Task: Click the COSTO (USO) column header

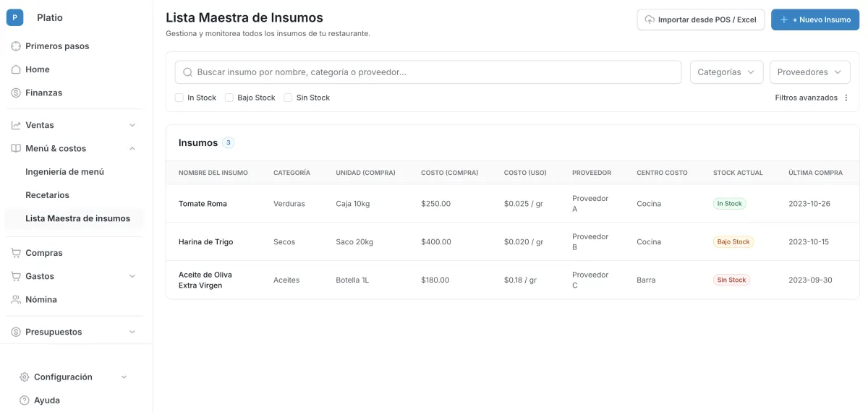Action: tap(525, 173)
